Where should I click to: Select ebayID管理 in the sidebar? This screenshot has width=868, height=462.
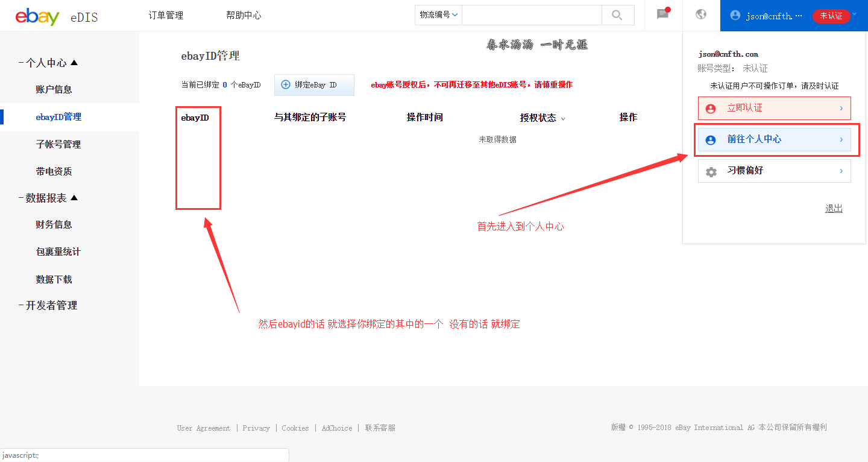pos(58,117)
